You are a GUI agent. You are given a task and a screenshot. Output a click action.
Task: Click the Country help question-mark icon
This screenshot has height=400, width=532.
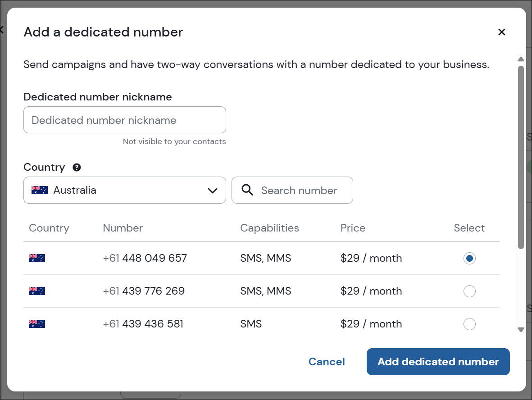[77, 168]
